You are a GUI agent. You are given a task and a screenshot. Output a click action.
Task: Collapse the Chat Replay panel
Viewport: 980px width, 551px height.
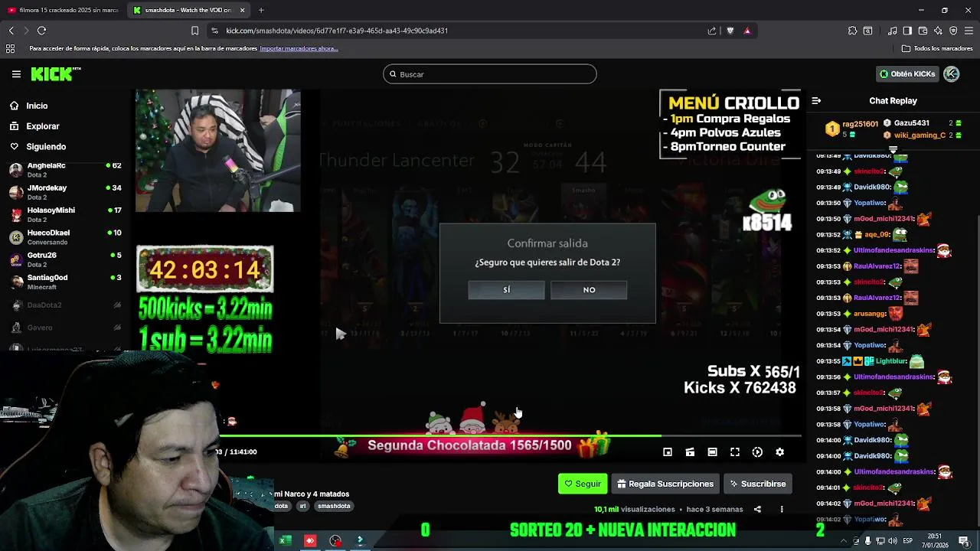click(816, 101)
